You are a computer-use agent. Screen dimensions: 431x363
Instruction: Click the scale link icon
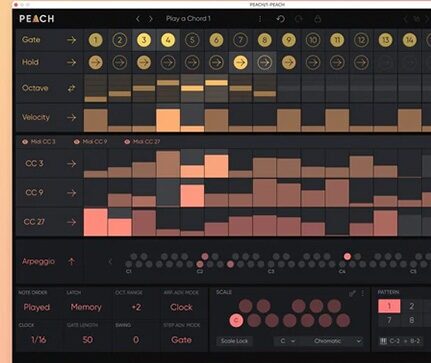pyautogui.click(x=352, y=293)
